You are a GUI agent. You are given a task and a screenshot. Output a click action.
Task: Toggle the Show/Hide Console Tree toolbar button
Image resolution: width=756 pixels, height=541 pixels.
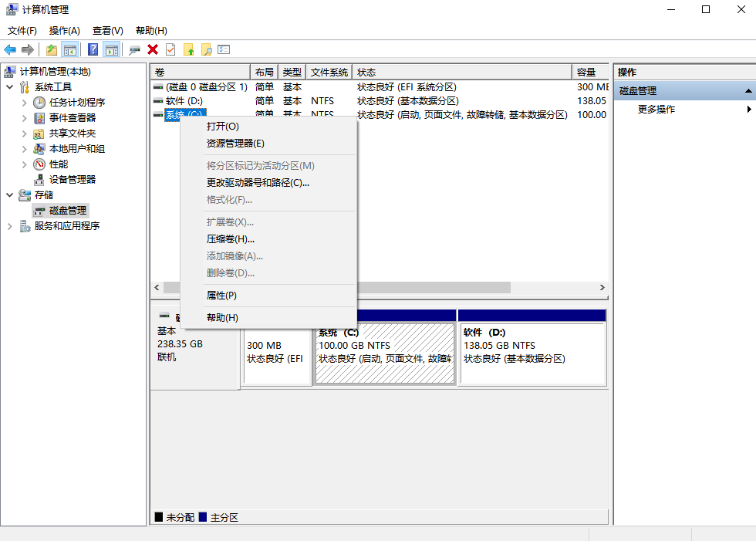click(x=70, y=49)
